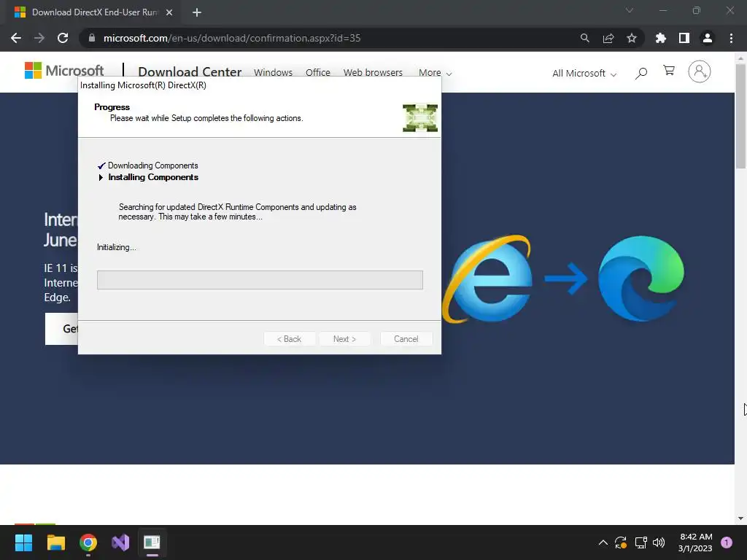Click the disabled Back button

pos(289,339)
